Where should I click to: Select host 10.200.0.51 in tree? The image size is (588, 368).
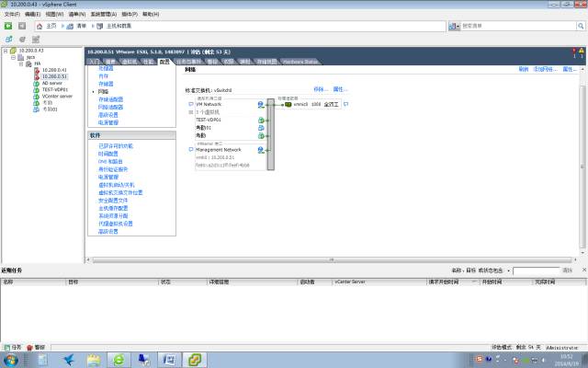pos(54,76)
